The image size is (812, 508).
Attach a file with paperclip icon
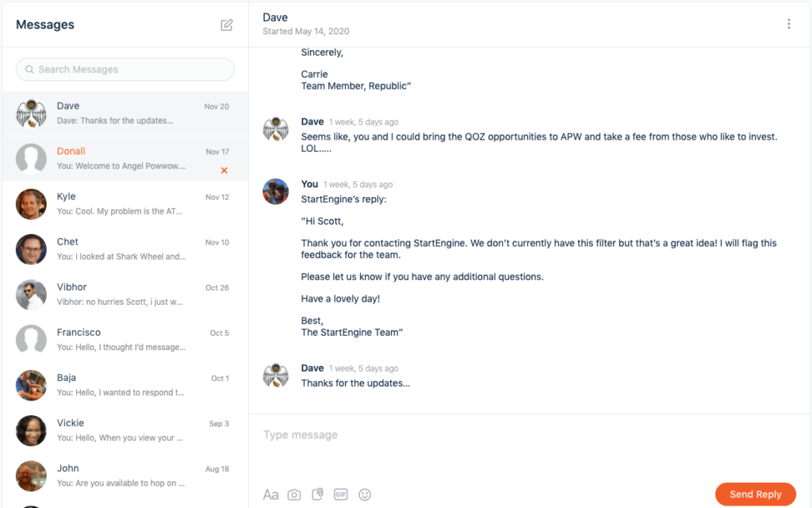coord(317,494)
